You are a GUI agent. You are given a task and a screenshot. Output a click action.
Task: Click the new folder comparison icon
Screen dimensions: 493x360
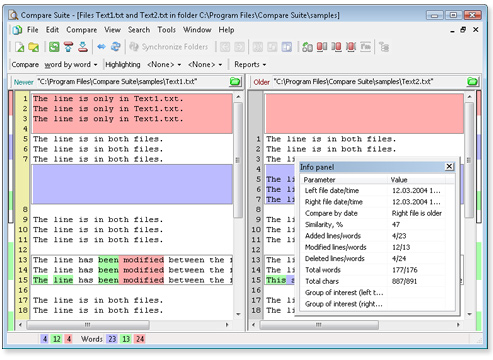(x=34, y=47)
